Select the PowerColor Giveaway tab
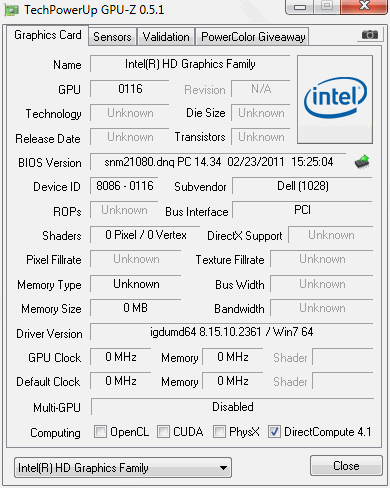The width and height of the screenshot is (390, 488). click(253, 37)
